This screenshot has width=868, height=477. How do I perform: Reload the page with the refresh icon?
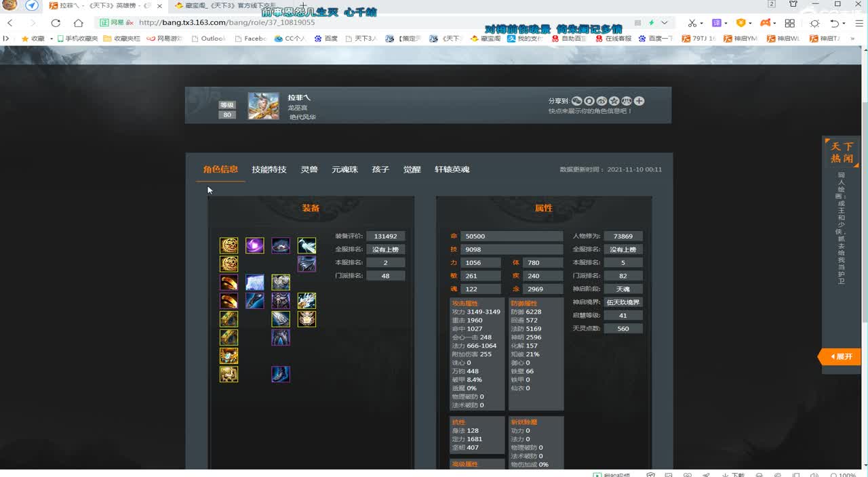(56, 22)
